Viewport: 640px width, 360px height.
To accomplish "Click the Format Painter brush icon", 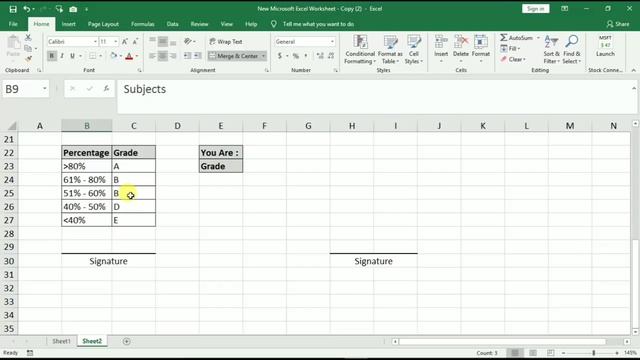I will click(28, 59).
